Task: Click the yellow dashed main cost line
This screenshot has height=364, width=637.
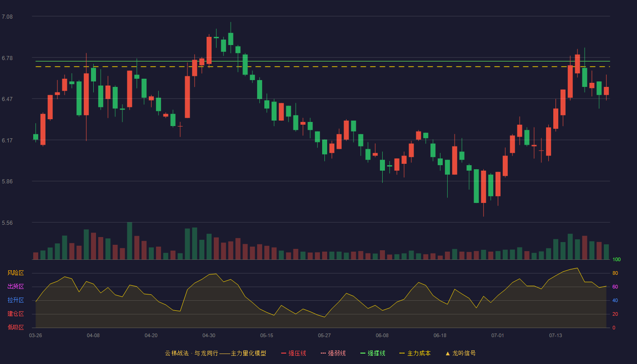Action: point(323,67)
